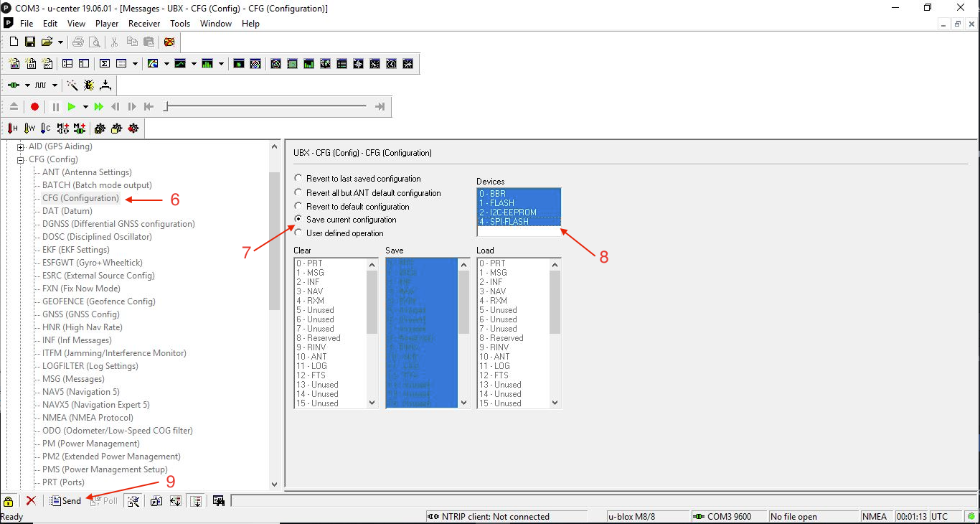Click the Send button
Screen dimensions: 980x524
65,501
